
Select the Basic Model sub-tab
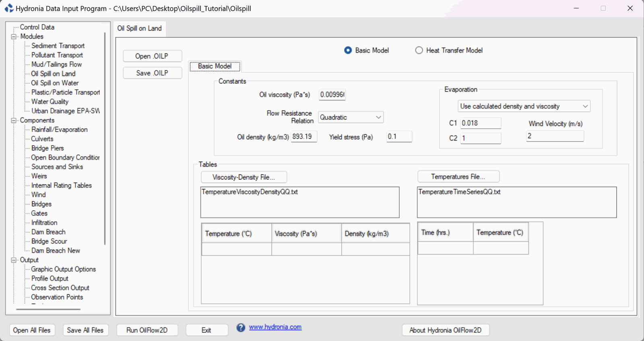tap(215, 66)
